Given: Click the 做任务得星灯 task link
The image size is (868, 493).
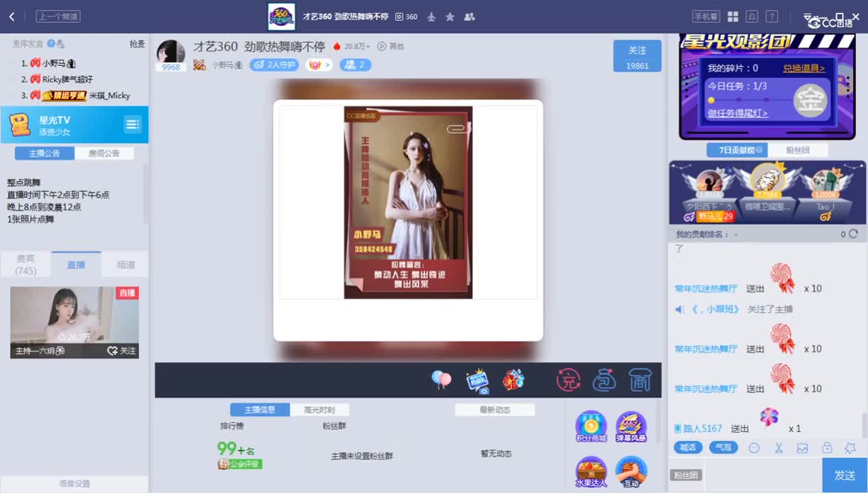Looking at the screenshot, I should pyautogui.click(x=737, y=114).
